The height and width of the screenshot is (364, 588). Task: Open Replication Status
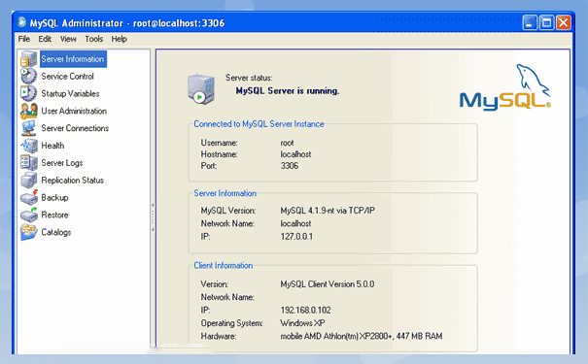[72, 181]
